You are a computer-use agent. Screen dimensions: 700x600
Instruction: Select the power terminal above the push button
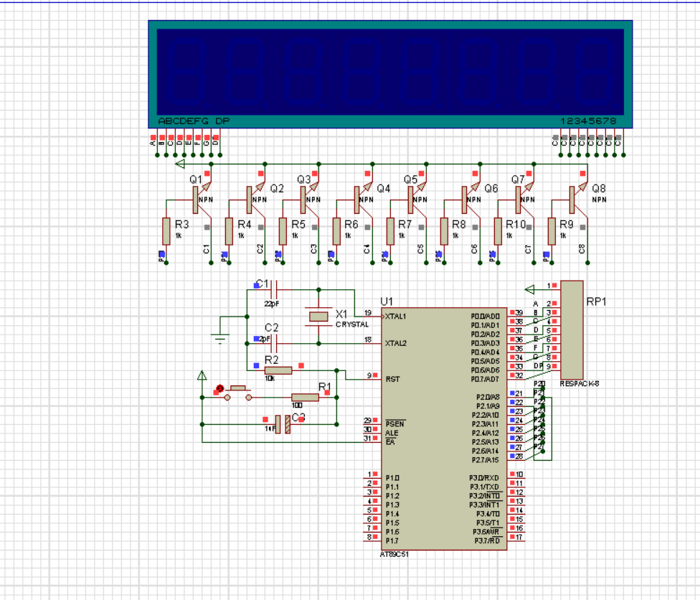point(202,375)
